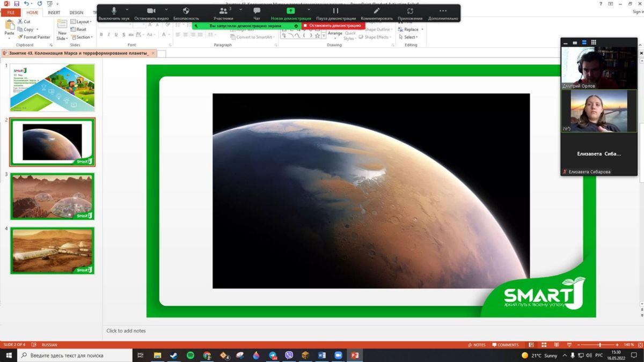This screenshot has width=644, height=362.
Task: Select slide 3 thumbnail with Mars domes
Action: pos(53,196)
